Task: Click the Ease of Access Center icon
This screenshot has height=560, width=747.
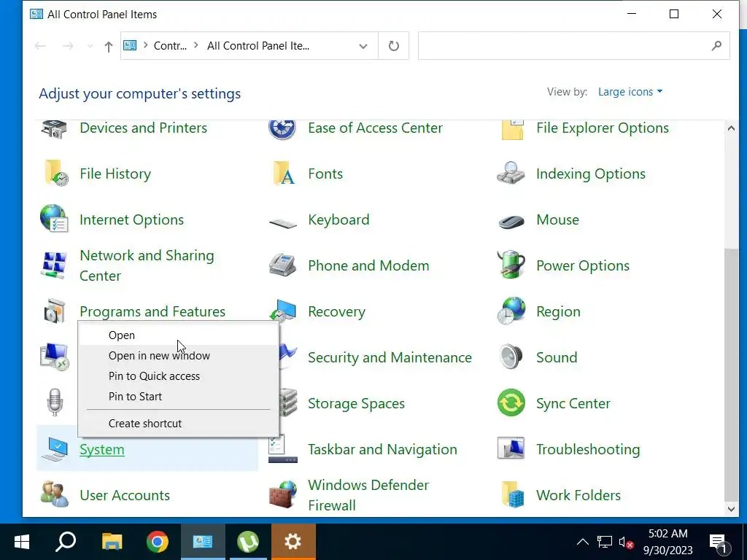Action: (282, 128)
